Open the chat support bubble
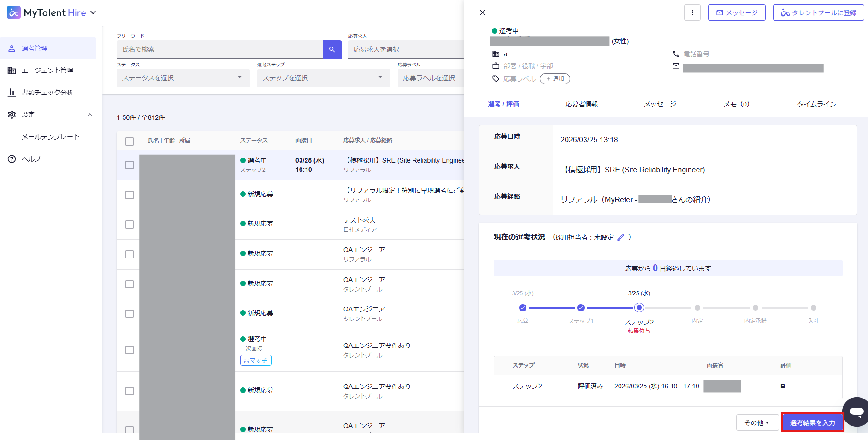This screenshot has height=440, width=868. (x=856, y=411)
